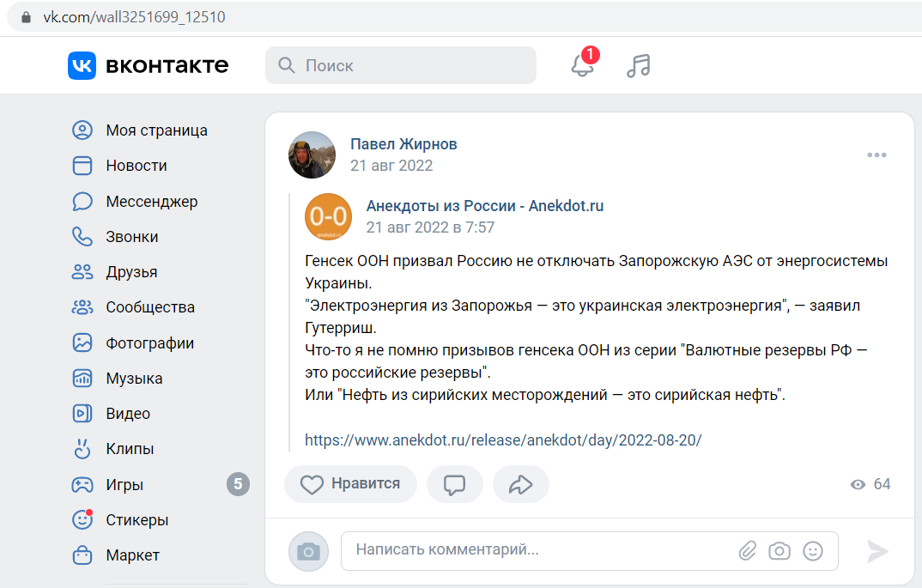Click the Друзья people icon
The image size is (922, 588).
tap(82, 271)
